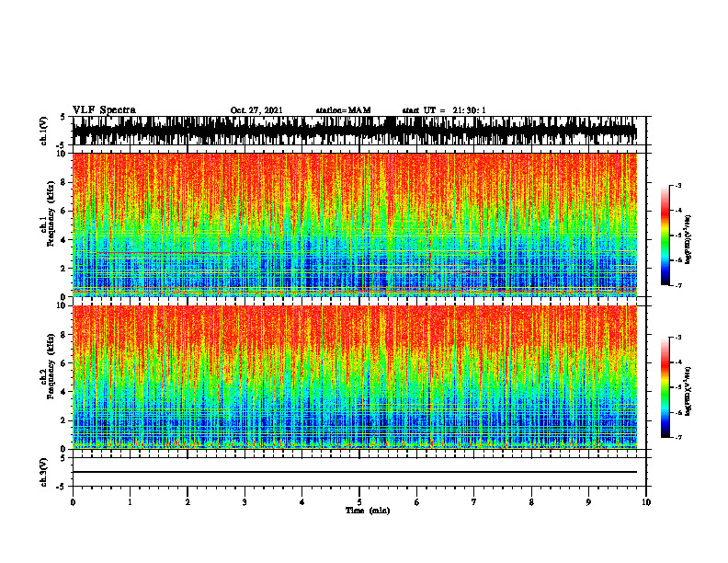The image size is (728, 563).
Task: Click the "-6" label on ch.2 colorbar
Action: (x=678, y=412)
